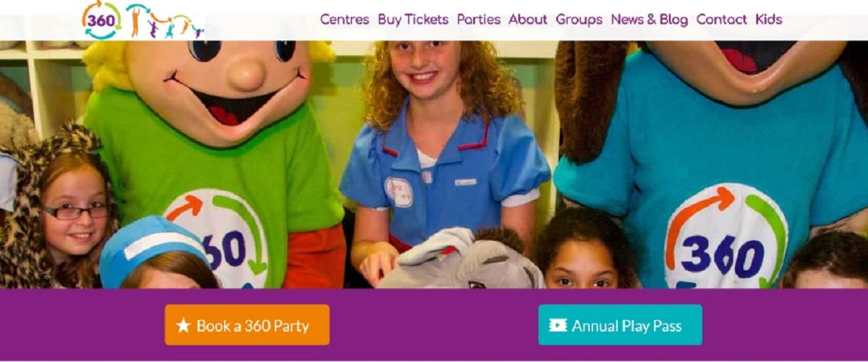Open the Centres menu
868x362 pixels.
point(344,20)
